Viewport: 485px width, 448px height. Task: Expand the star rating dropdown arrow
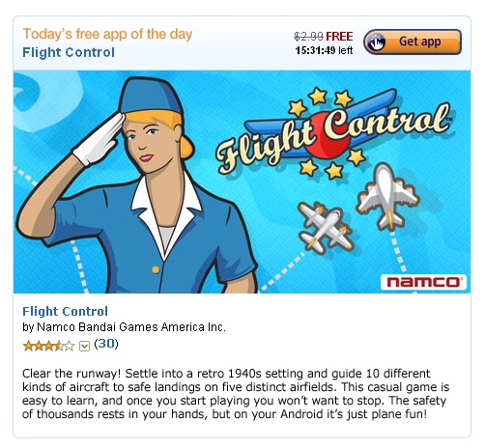pyautogui.click(x=84, y=347)
